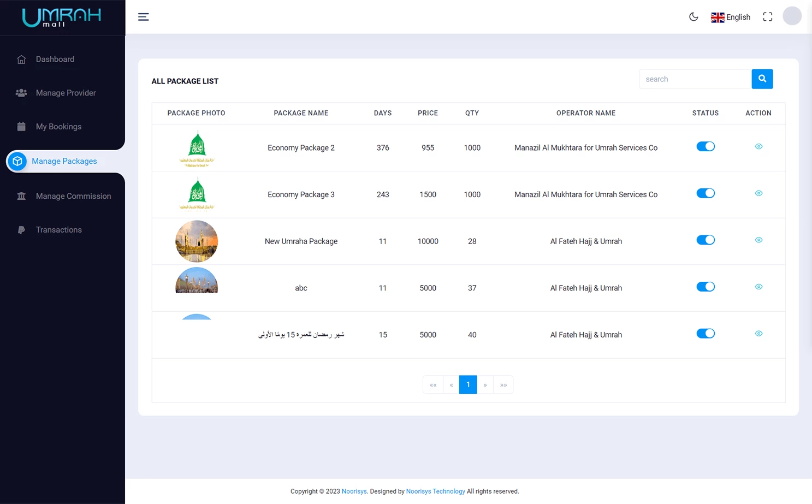View the Transactions section

pyautogui.click(x=58, y=229)
